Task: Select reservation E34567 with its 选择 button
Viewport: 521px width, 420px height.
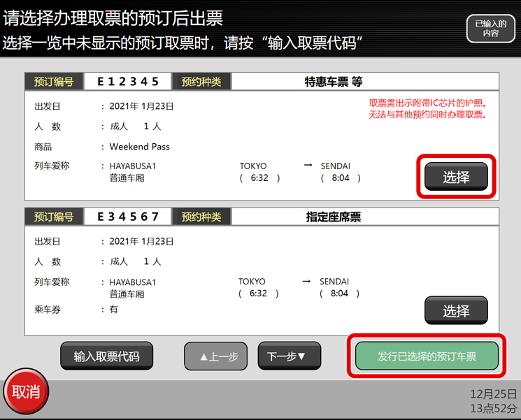Action: click(456, 311)
